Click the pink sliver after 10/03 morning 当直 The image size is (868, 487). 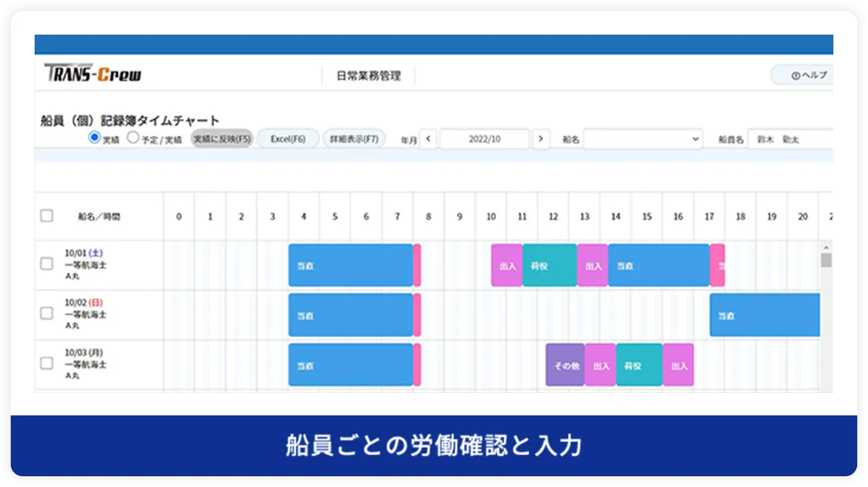pos(417,365)
